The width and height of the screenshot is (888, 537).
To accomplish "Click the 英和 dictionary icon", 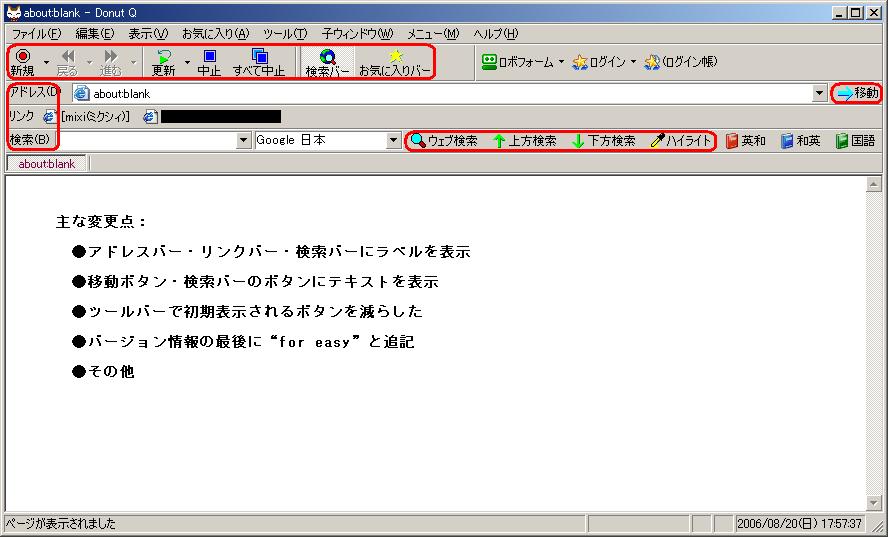I will tap(732, 141).
